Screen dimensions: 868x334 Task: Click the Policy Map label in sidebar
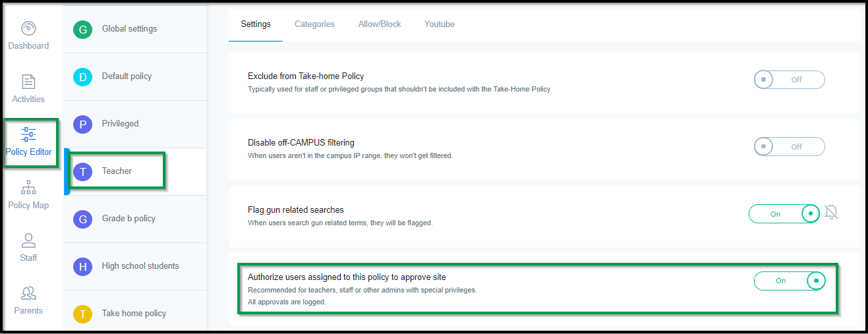pyautogui.click(x=28, y=206)
